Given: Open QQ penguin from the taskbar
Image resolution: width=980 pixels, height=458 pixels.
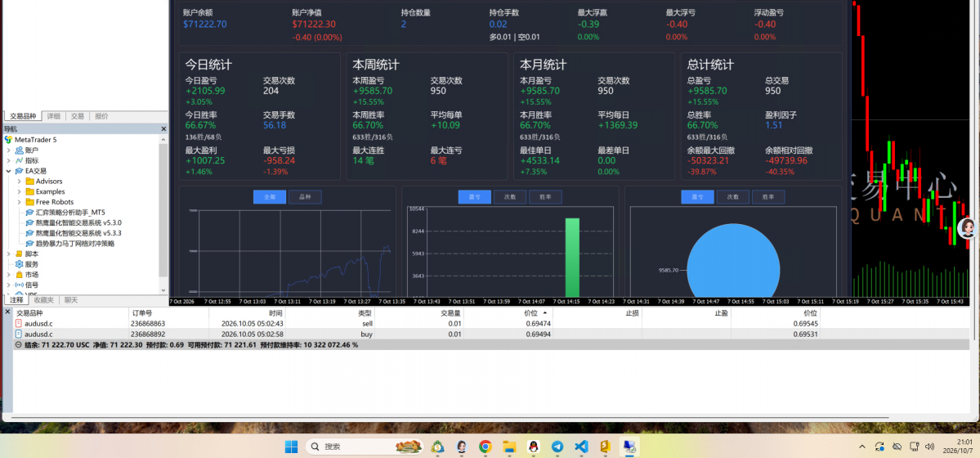Looking at the screenshot, I should click(533, 447).
